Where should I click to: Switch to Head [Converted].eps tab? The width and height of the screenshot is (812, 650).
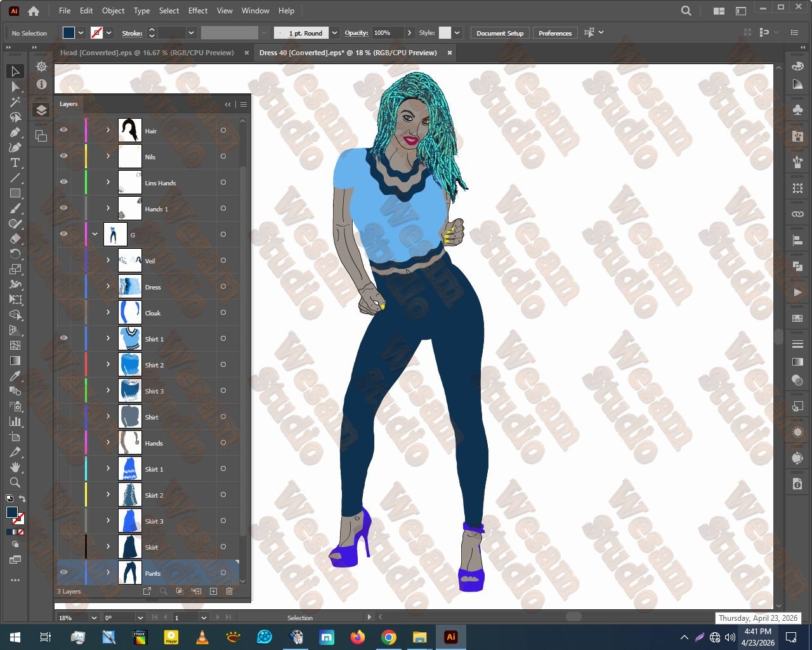coord(147,53)
